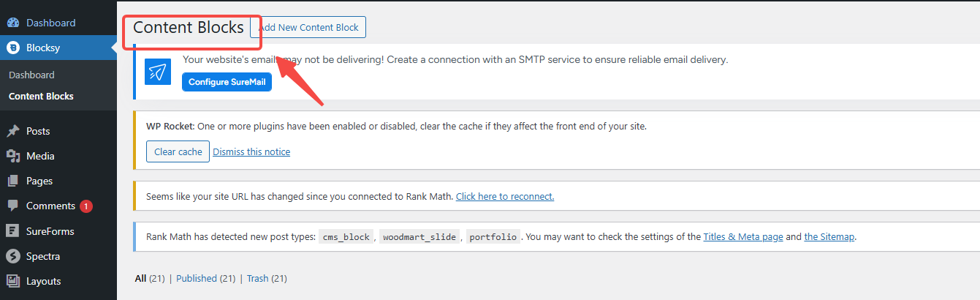Click Add New Content Block button
The height and width of the screenshot is (300, 980).
pos(308,28)
